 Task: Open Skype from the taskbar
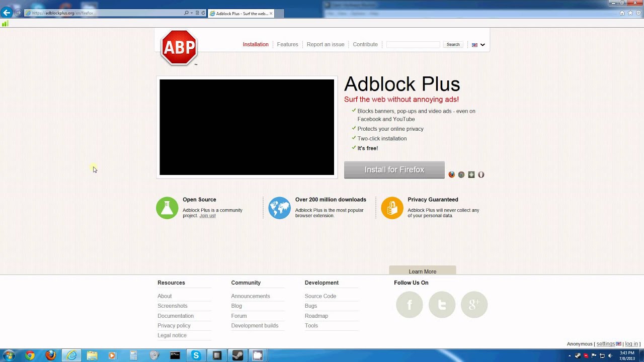click(196, 355)
